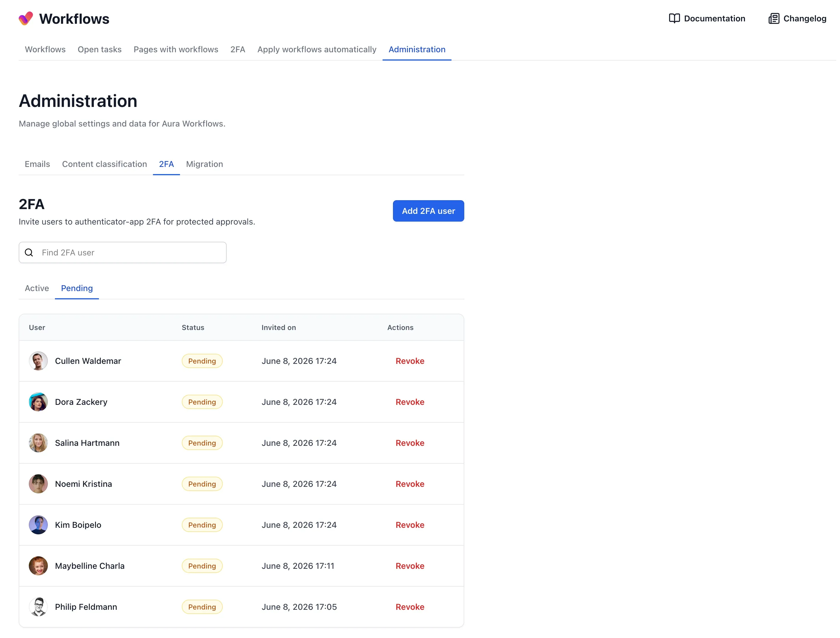Click Pending badge in Noemi Kristina's row
Viewport: 840px width, 638px height.
202,484
